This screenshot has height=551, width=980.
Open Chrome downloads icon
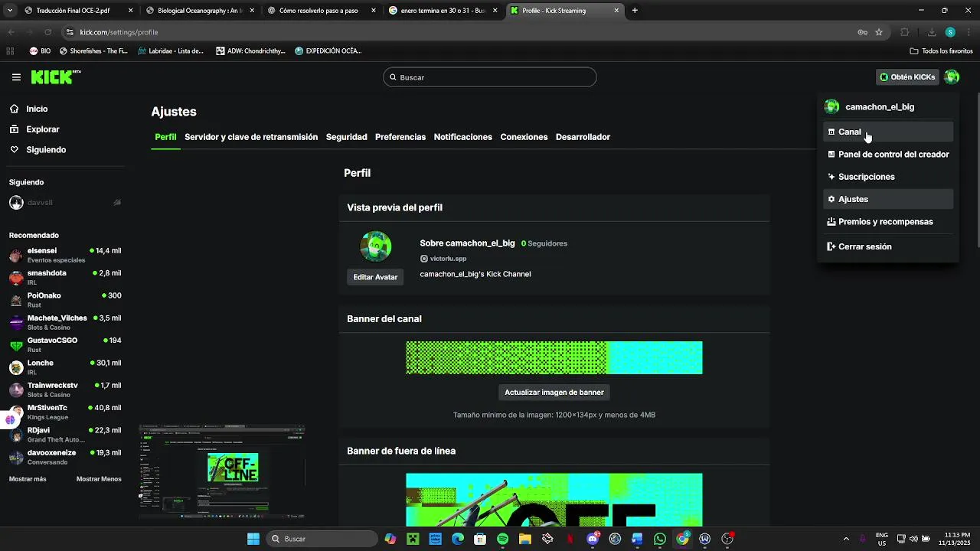(932, 32)
